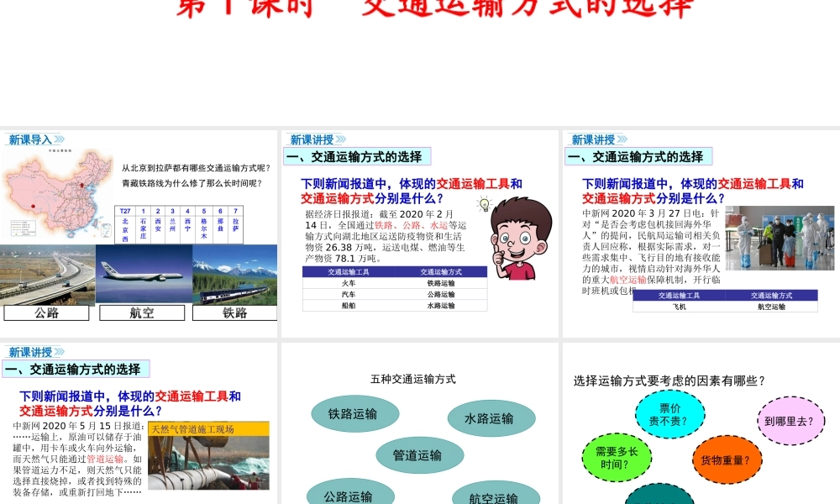Viewport: 840px width, 504px height.
Task: Click the 天然气管道施工现场 caption bar
Action: (x=208, y=429)
